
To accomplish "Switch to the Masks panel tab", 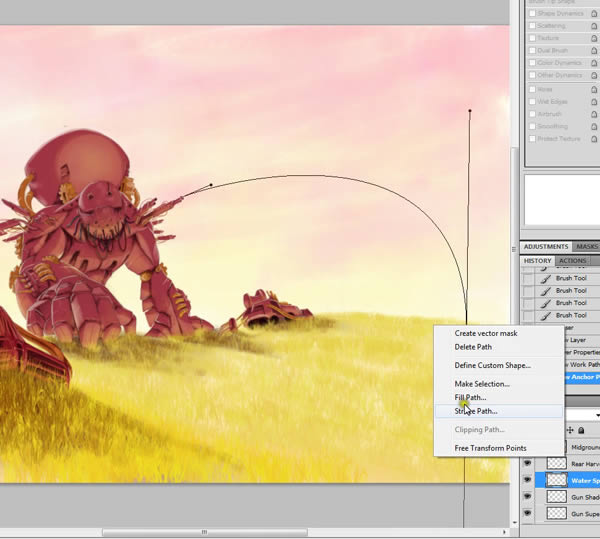I will coord(587,247).
